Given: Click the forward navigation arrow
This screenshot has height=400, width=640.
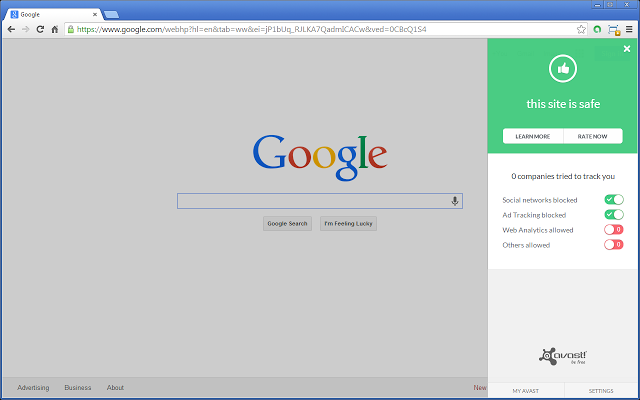Looking at the screenshot, I should click(26, 29).
